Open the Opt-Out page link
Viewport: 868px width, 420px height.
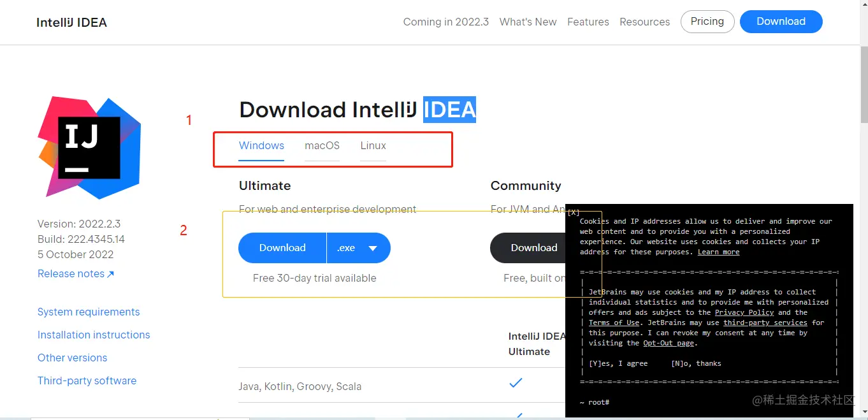[x=669, y=343]
